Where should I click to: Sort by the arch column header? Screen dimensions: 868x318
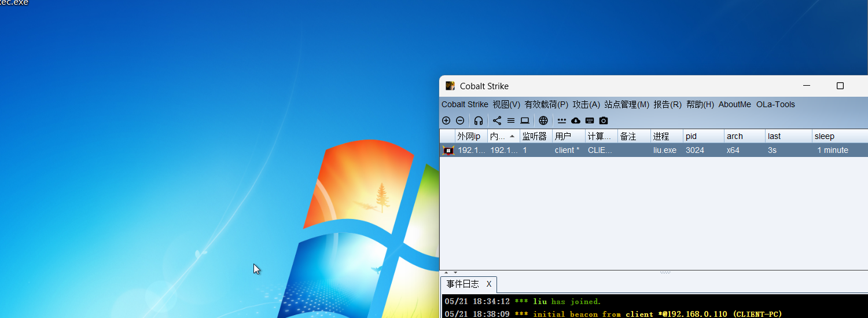[745, 136]
